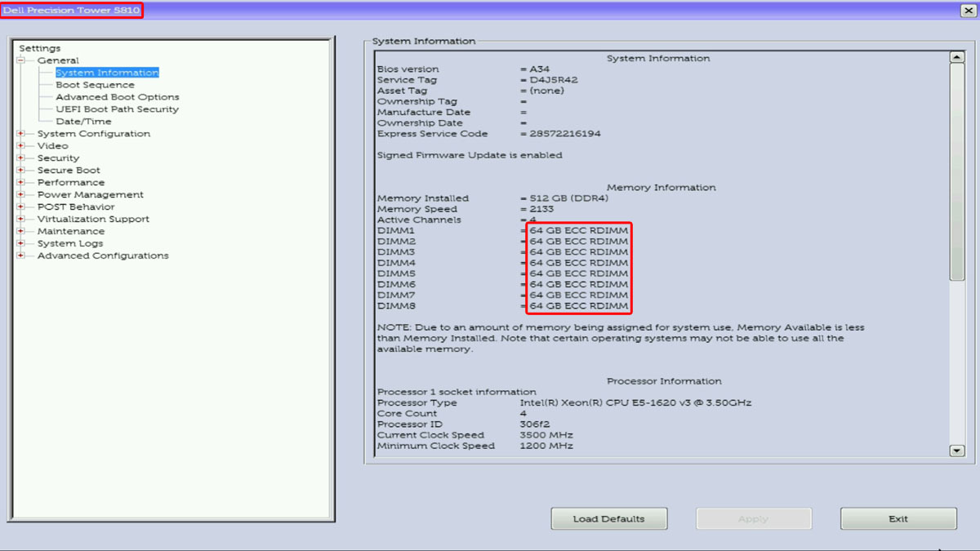
Task: Click the scrollbar up arrow
Action: tap(957, 57)
